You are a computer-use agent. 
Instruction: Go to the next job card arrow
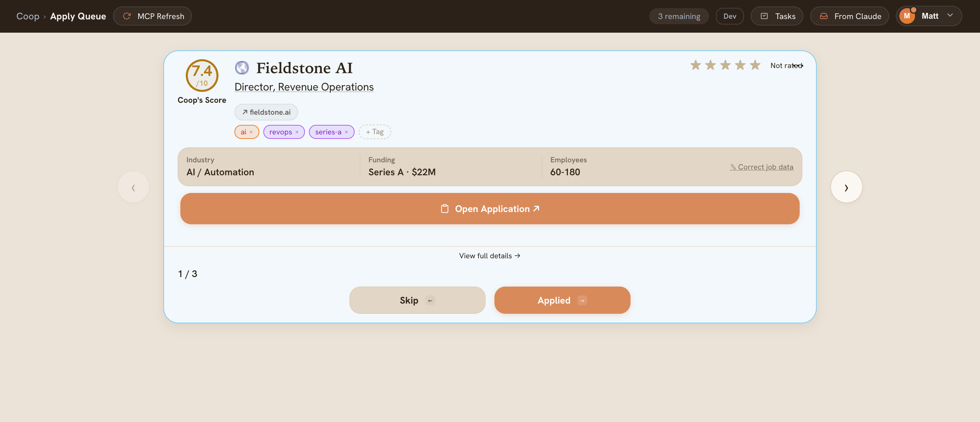point(846,187)
